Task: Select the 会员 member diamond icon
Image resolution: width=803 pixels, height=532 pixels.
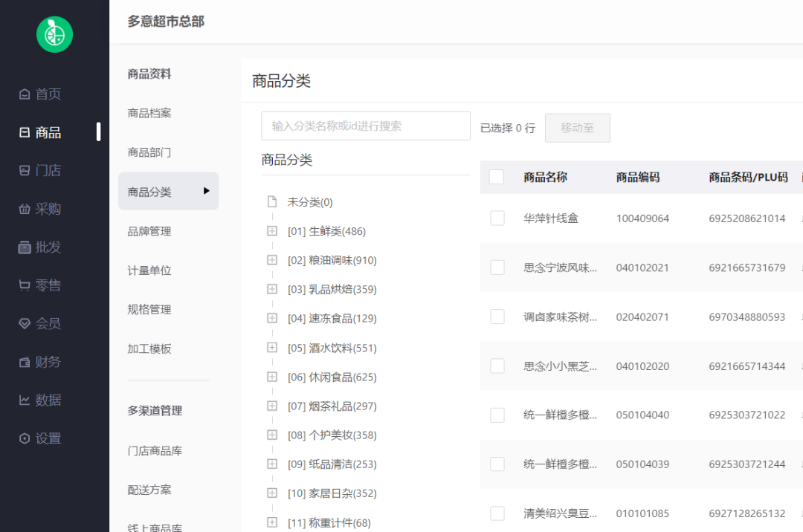Action: tap(25, 324)
